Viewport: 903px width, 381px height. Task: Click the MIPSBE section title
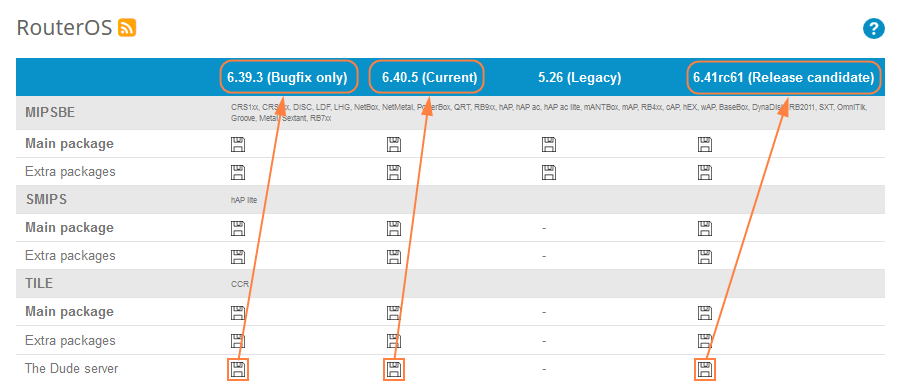coord(50,113)
